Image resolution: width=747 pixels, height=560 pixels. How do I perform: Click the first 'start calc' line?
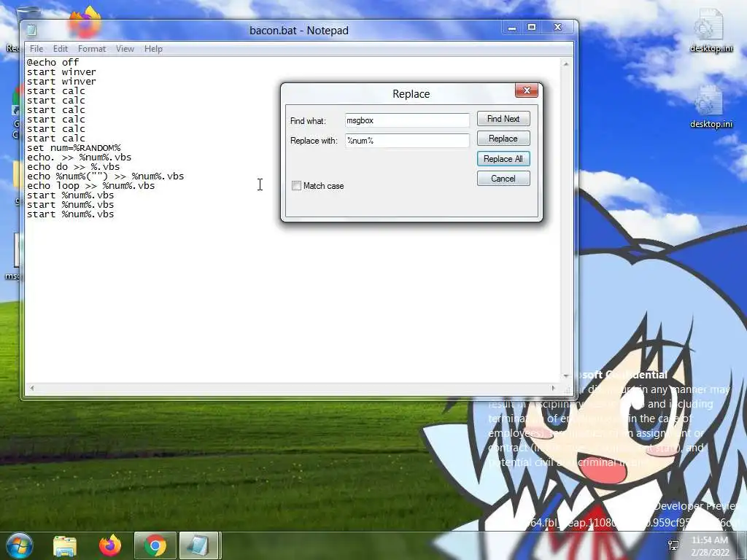coord(56,91)
